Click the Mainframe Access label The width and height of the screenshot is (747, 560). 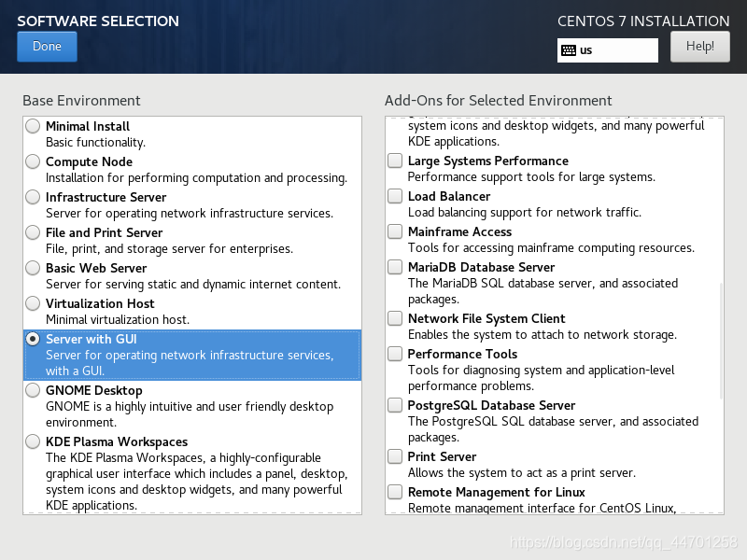(459, 231)
